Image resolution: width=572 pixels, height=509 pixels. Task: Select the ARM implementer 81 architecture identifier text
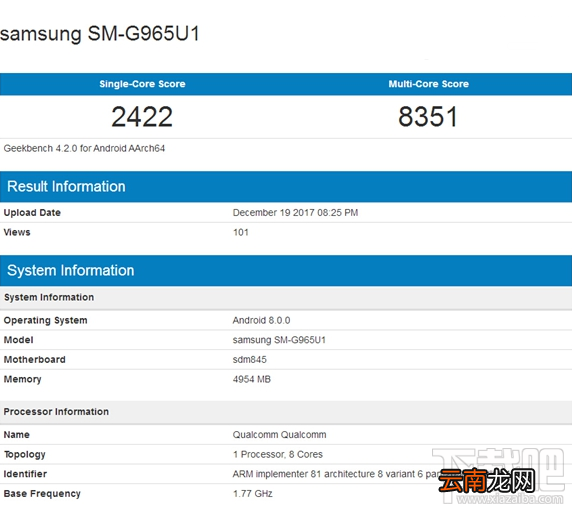pos(336,474)
